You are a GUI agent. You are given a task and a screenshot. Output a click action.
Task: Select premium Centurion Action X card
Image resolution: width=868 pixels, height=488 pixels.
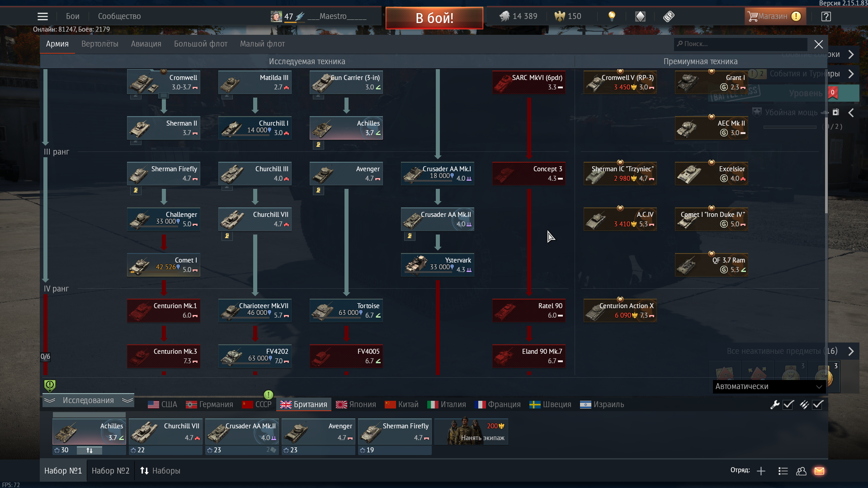point(620,310)
